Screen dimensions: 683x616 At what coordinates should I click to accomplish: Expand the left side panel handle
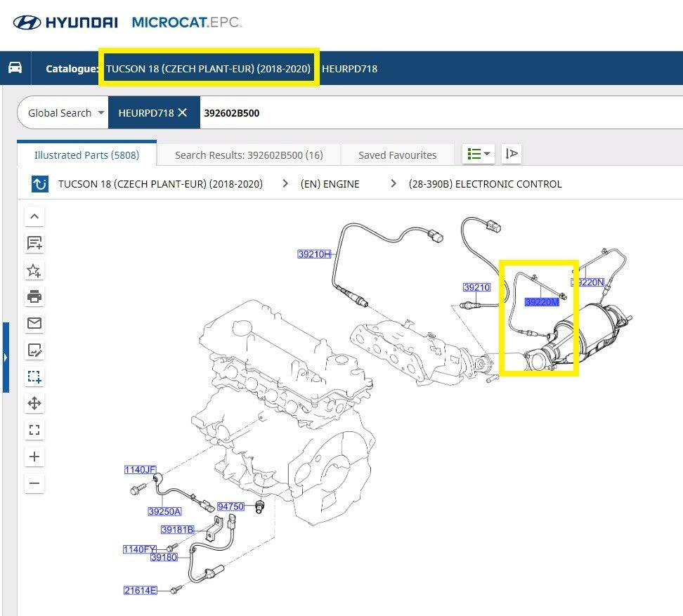tap(6, 358)
